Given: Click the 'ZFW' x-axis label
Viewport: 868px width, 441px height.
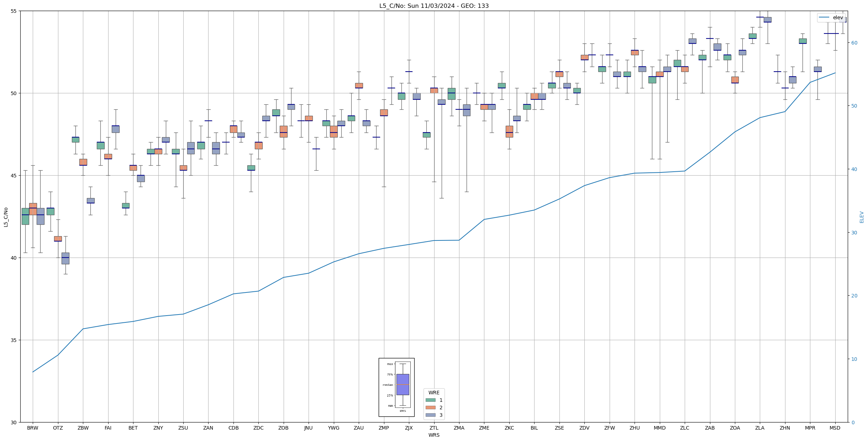Looking at the screenshot, I should (610, 428).
